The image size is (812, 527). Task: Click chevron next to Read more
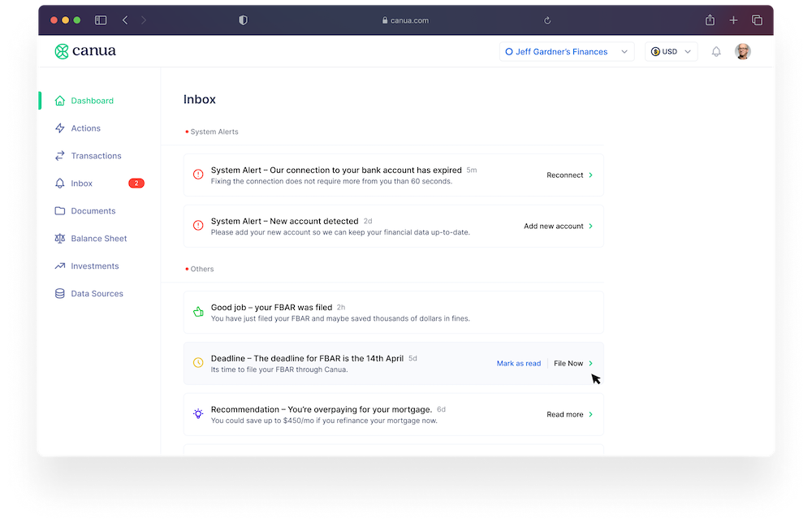pos(591,415)
